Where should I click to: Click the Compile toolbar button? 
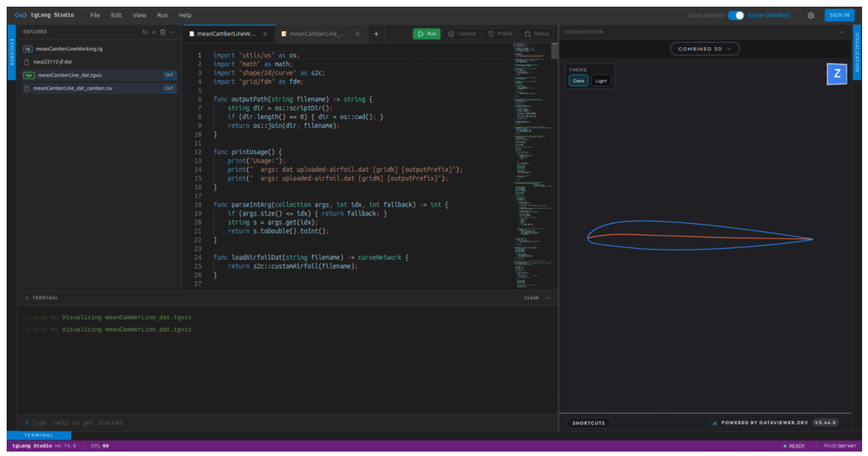coord(462,34)
